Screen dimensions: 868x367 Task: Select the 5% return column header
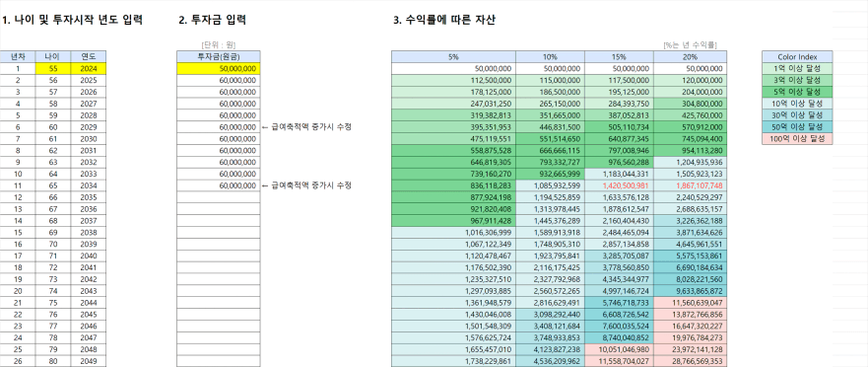click(453, 56)
